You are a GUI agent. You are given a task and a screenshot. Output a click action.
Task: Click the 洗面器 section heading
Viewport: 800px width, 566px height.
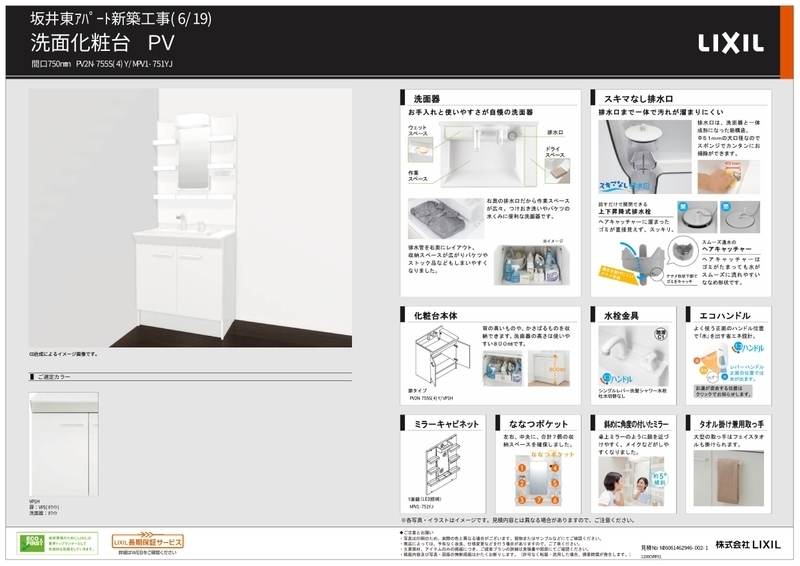427,99
